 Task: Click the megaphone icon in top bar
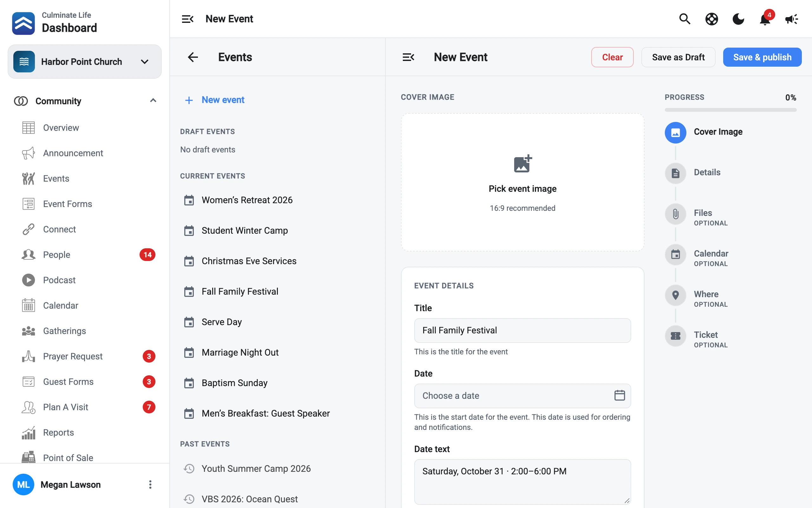[791, 19]
